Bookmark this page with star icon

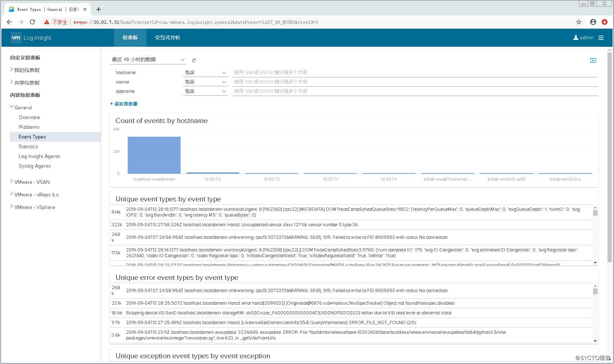click(x=579, y=22)
